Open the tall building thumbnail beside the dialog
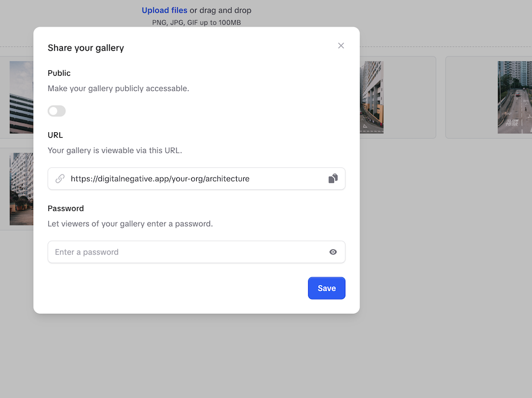This screenshot has width=532, height=398. pyautogui.click(x=372, y=97)
